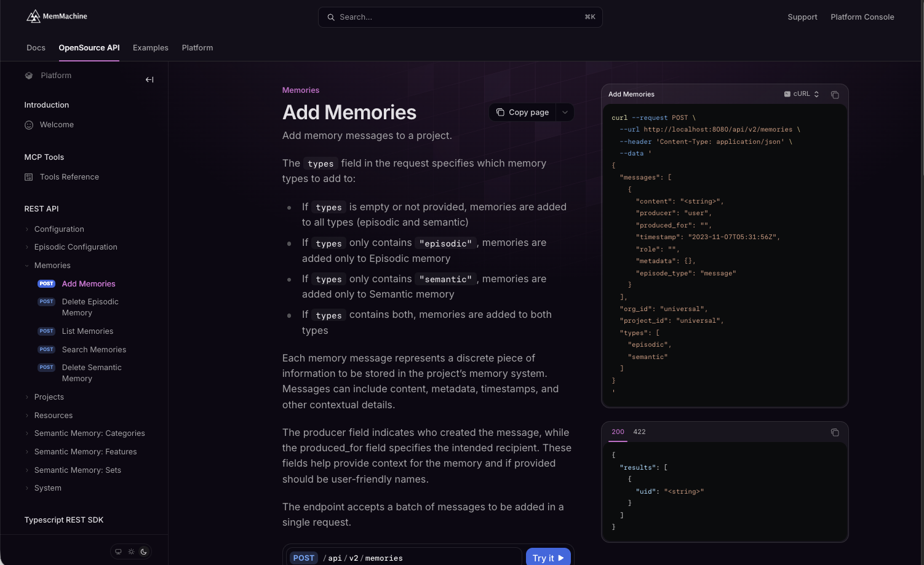Click the Try it button
The image size is (924, 565).
click(x=548, y=558)
